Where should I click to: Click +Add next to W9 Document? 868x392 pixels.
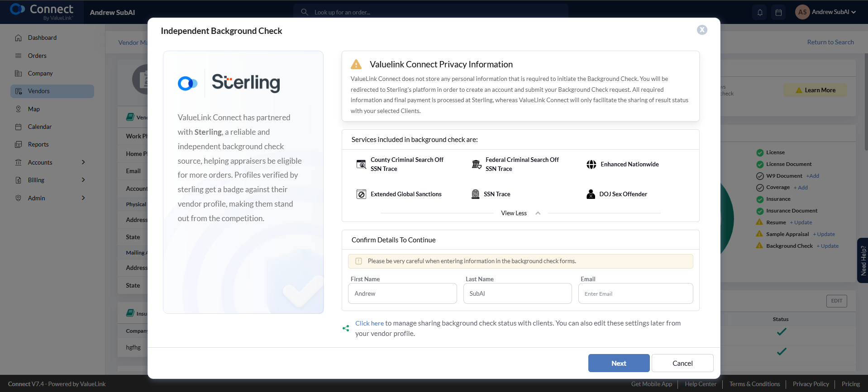click(812, 176)
